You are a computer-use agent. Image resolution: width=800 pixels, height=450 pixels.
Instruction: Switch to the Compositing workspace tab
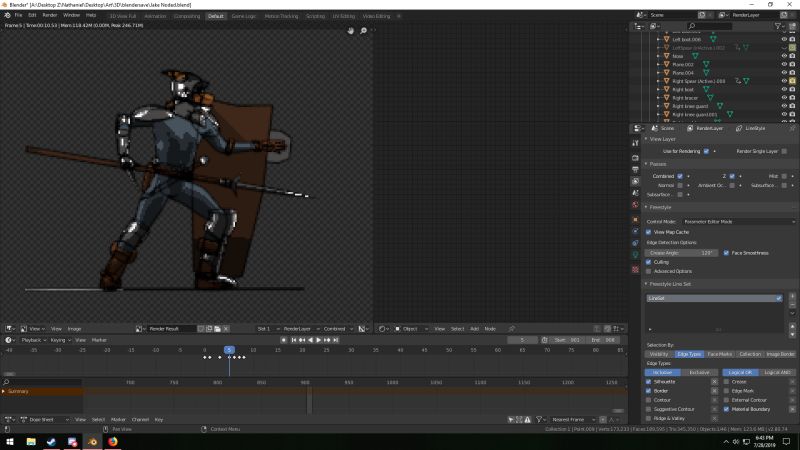coord(187,16)
